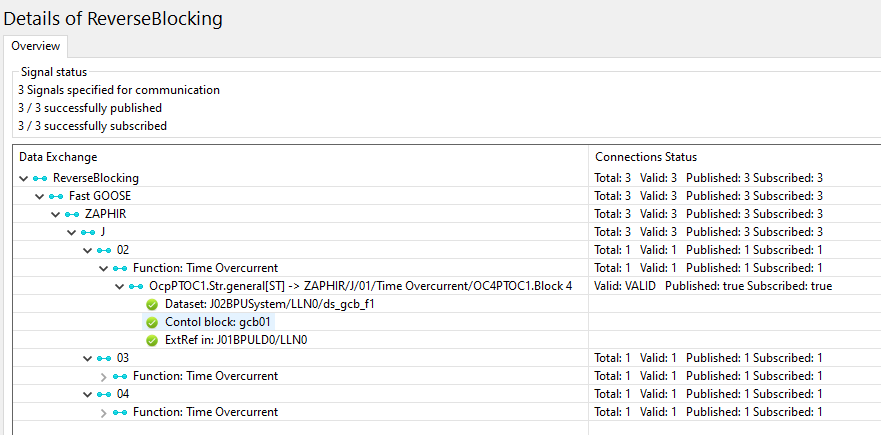Click green check icon next to Contol block
Image resolution: width=881 pixels, height=435 pixels.
point(152,322)
